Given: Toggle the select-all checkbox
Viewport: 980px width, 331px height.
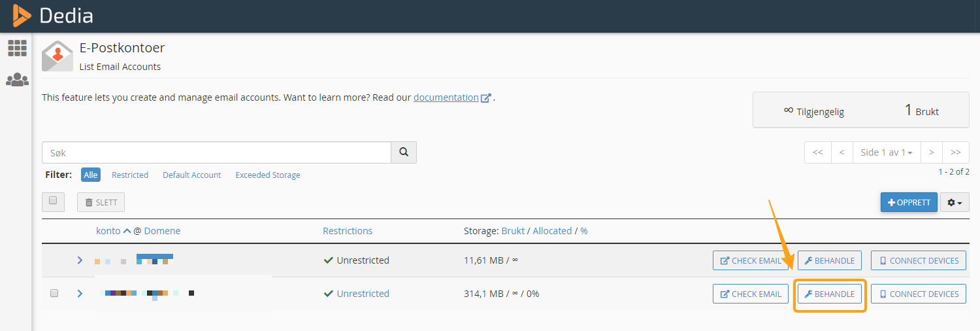Looking at the screenshot, I should pos(53,201).
